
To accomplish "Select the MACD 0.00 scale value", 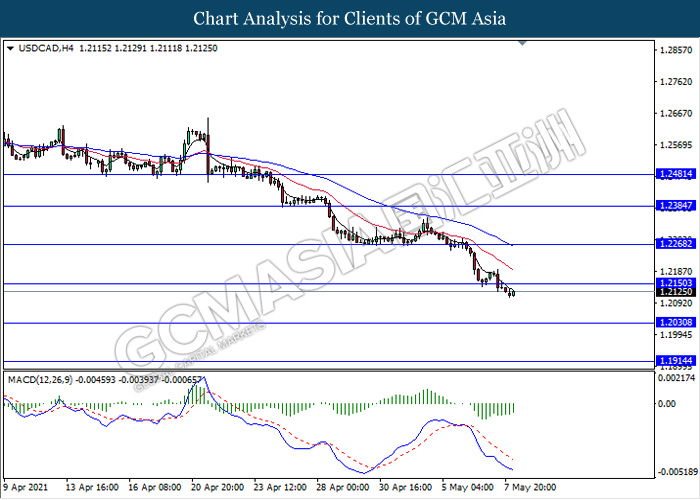I will (667, 404).
